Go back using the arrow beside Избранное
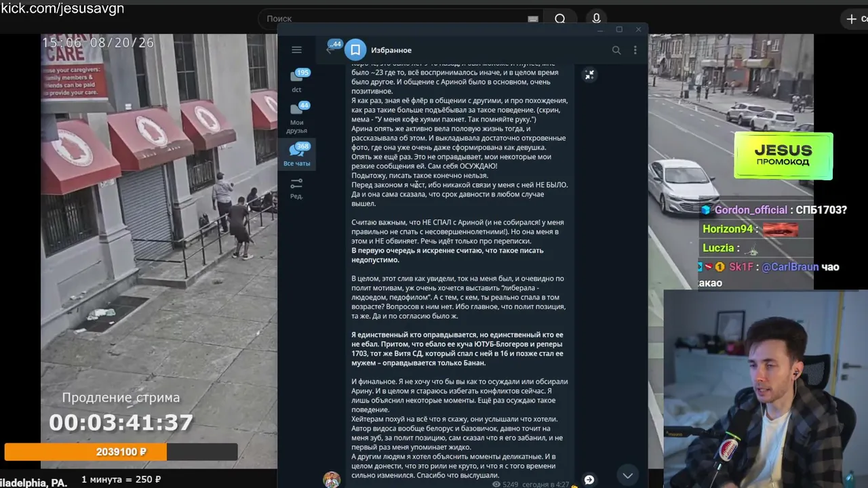The height and width of the screenshot is (488, 868). pos(330,49)
